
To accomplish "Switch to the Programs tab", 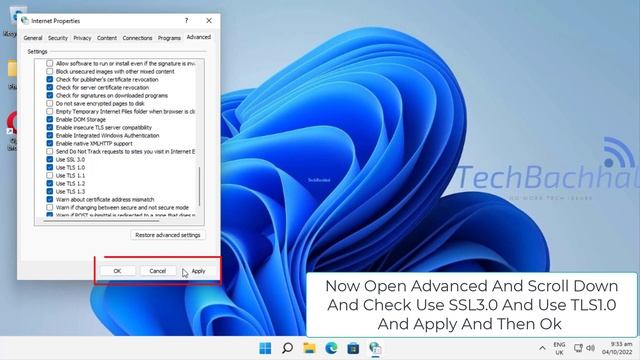I will (169, 38).
